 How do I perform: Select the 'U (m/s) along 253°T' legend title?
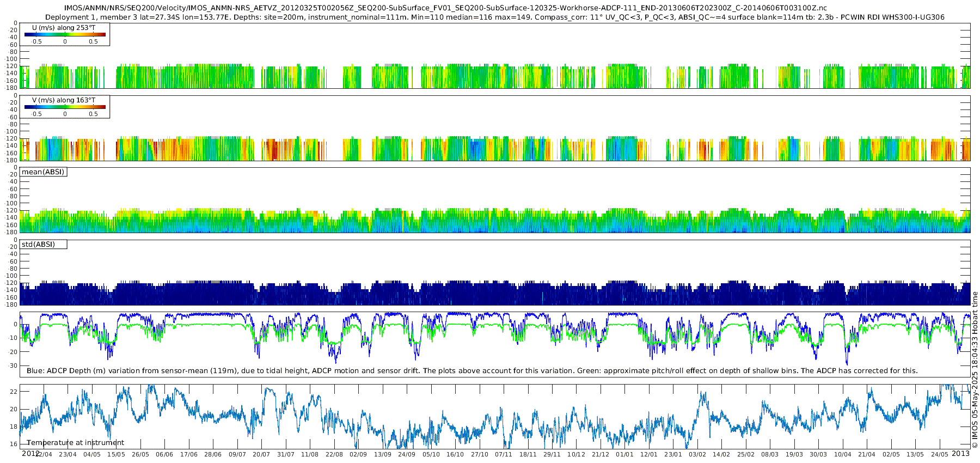click(64, 27)
